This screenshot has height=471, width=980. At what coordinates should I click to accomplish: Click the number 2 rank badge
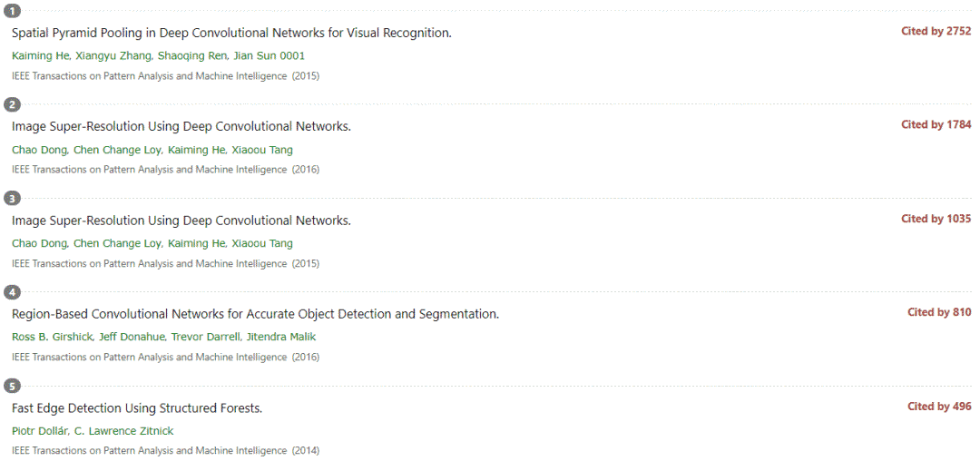[x=13, y=104]
